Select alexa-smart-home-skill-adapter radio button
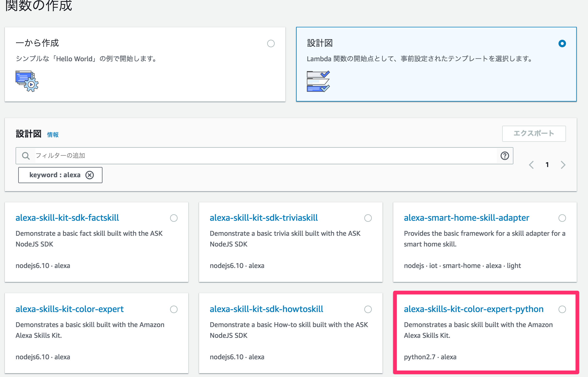588x377 pixels. click(x=562, y=218)
